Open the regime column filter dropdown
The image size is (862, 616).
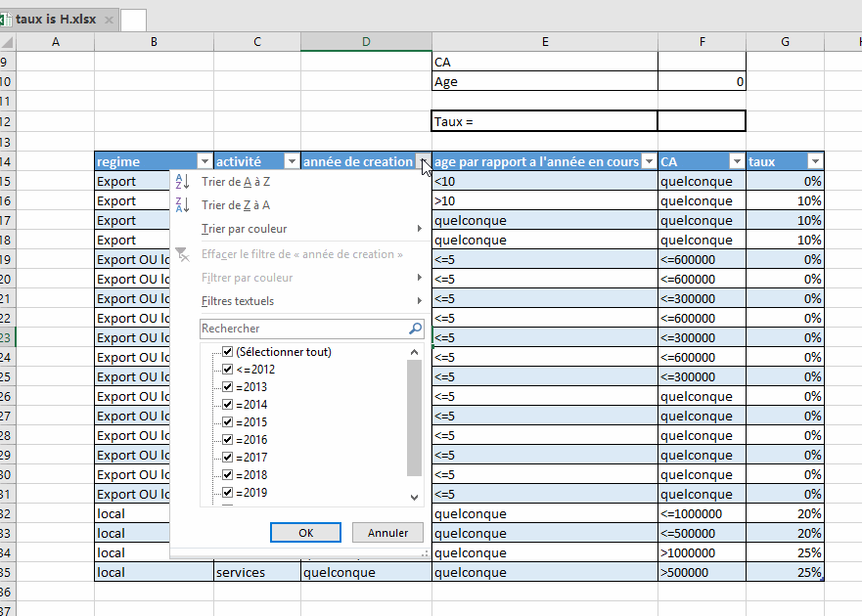click(204, 161)
